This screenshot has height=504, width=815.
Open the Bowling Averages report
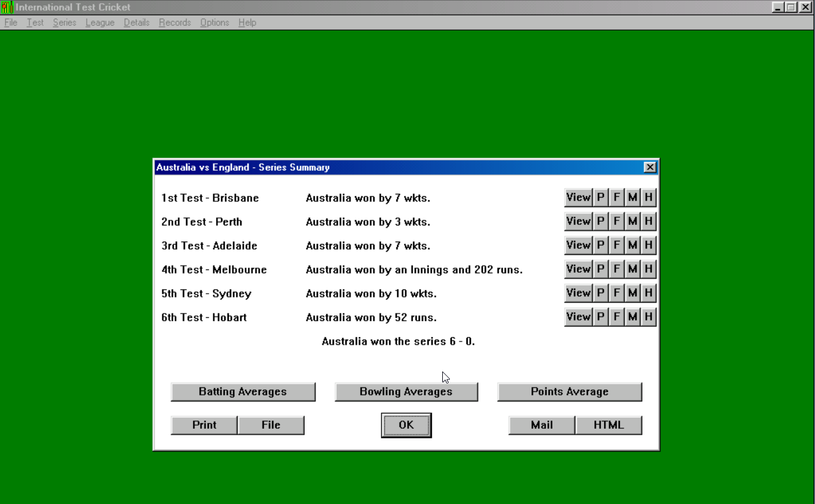click(x=406, y=392)
